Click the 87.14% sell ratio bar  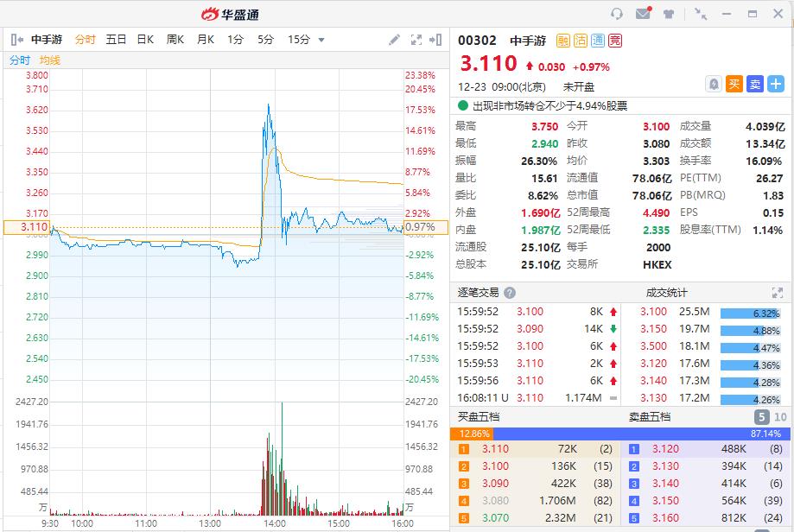coord(642,434)
